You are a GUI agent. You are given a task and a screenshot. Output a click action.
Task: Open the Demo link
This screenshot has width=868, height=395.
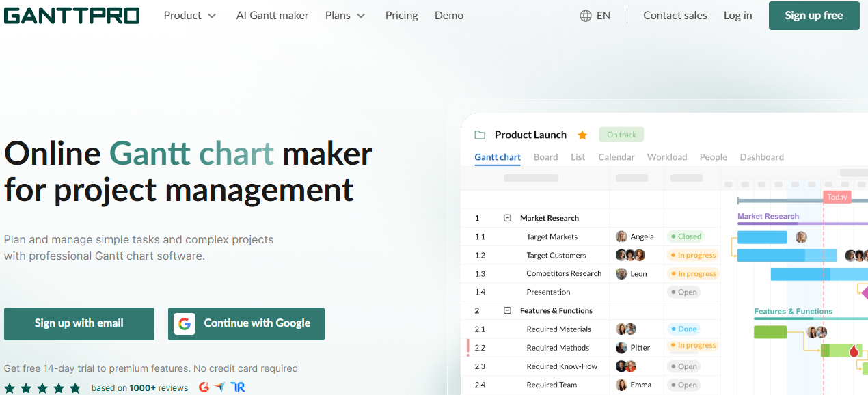tap(449, 15)
